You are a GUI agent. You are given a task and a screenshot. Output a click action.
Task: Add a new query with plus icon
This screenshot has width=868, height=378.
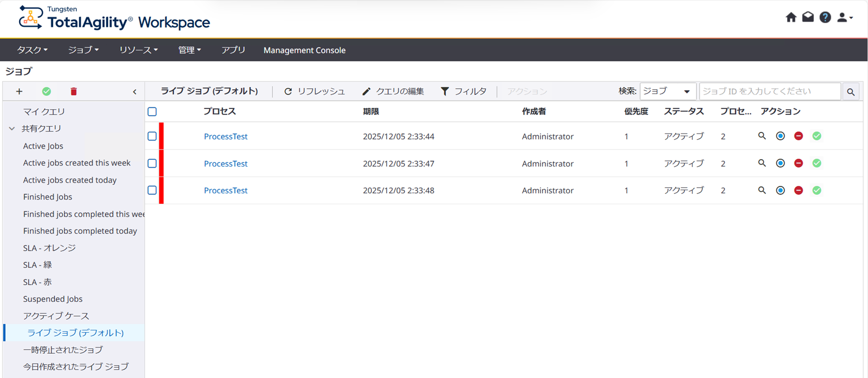(19, 91)
